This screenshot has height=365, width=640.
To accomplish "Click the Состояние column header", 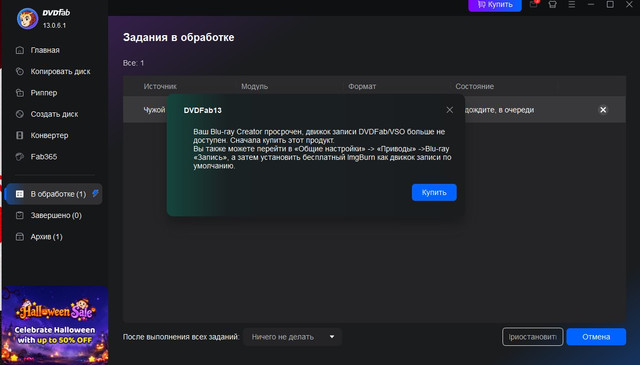I will (x=475, y=87).
